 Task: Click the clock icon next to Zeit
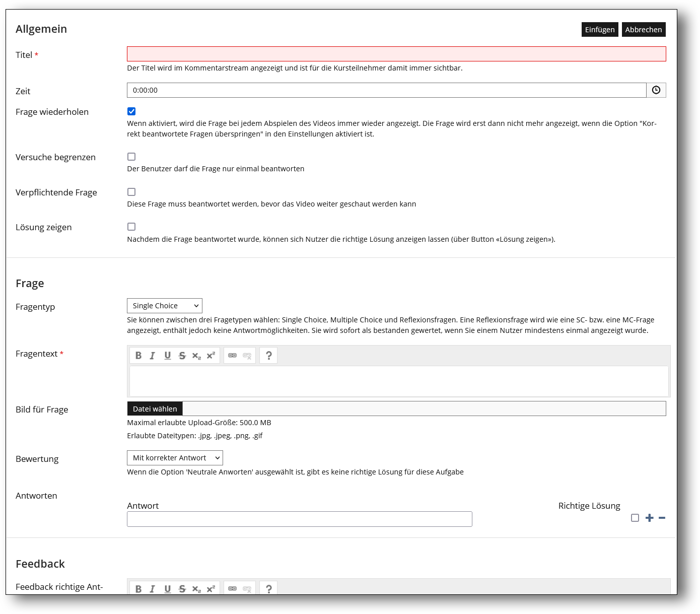pyautogui.click(x=656, y=90)
